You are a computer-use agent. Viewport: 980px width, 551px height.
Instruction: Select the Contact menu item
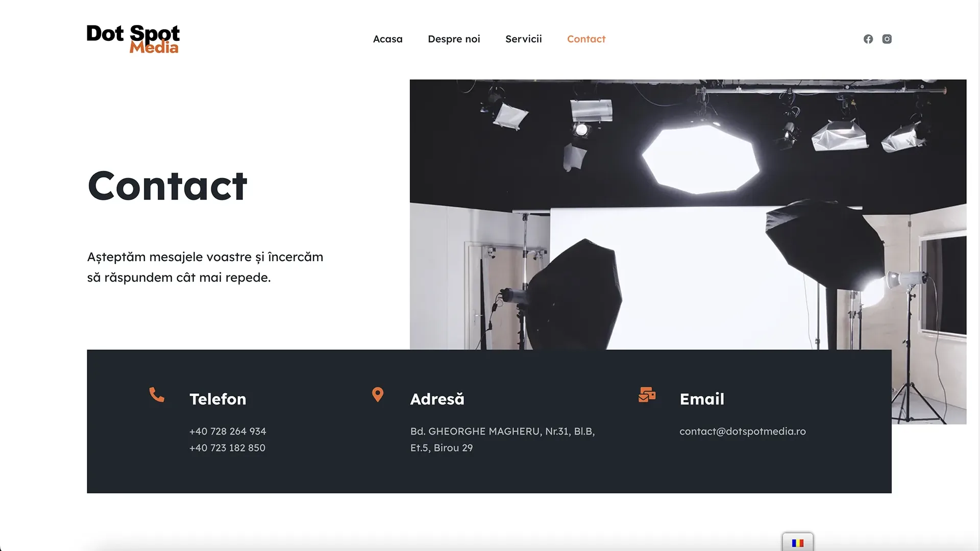pos(586,39)
